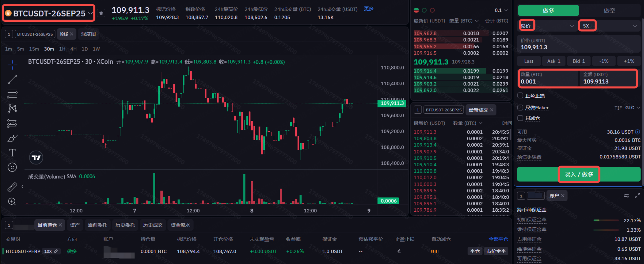Select the crosshair cursor tool
This screenshot has height=264, width=644.
coord(12,65)
